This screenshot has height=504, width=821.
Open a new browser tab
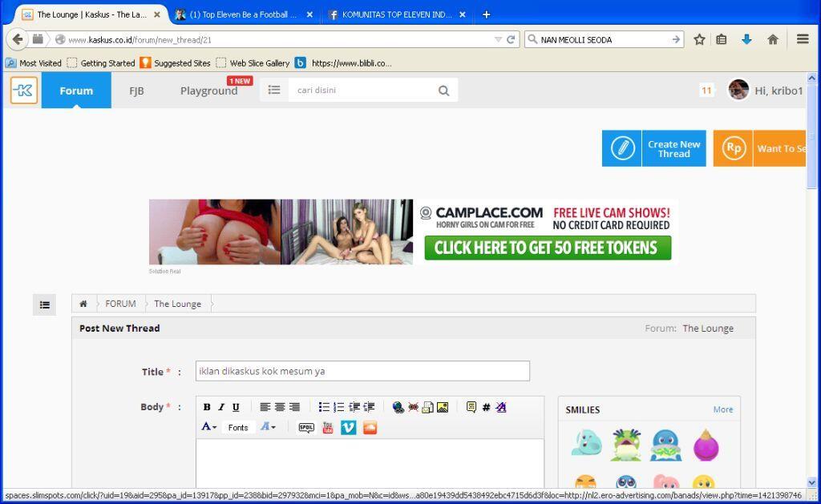(486, 14)
